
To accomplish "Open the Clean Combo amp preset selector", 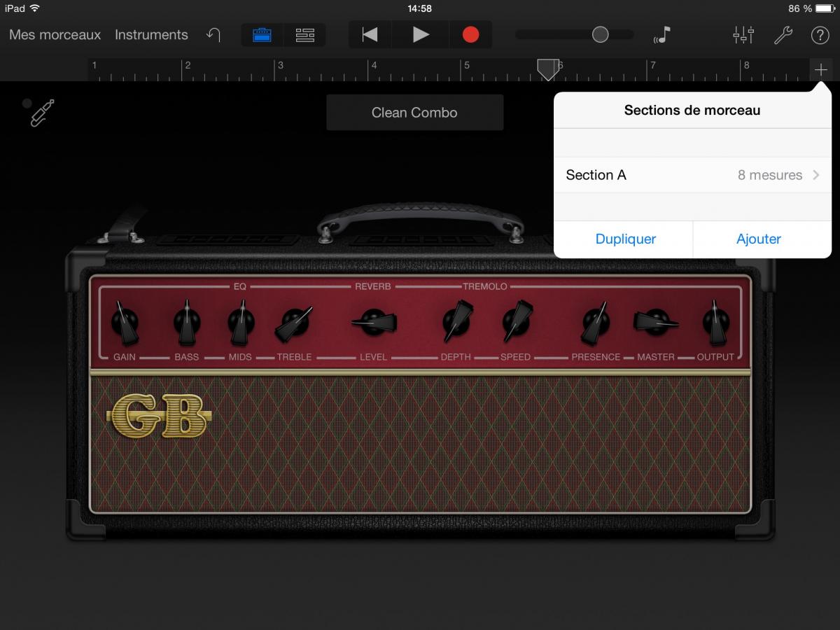I will (x=414, y=113).
